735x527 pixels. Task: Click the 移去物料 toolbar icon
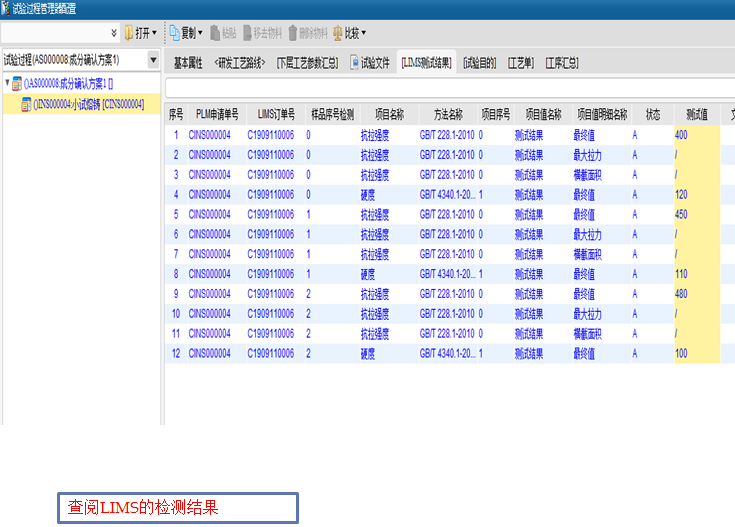[x=265, y=33]
